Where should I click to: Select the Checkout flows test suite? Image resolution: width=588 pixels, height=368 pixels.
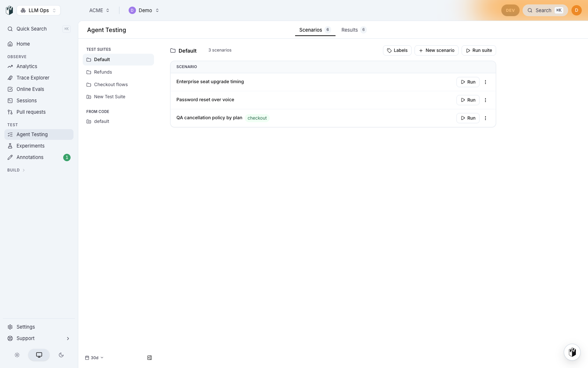pyautogui.click(x=118, y=85)
